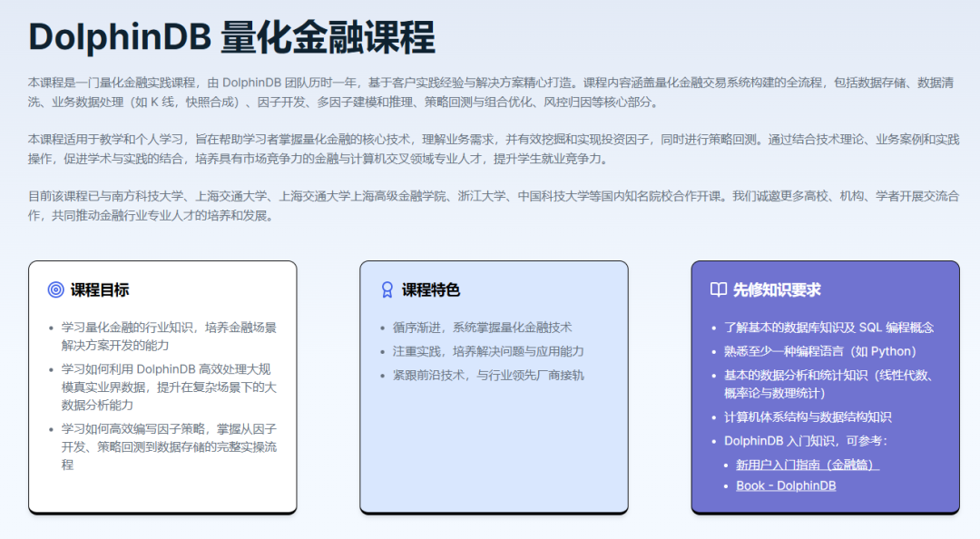Click the paragraph starting 本课程适用于教学和个人学习
This screenshot has height=539, width=980.
494,149
